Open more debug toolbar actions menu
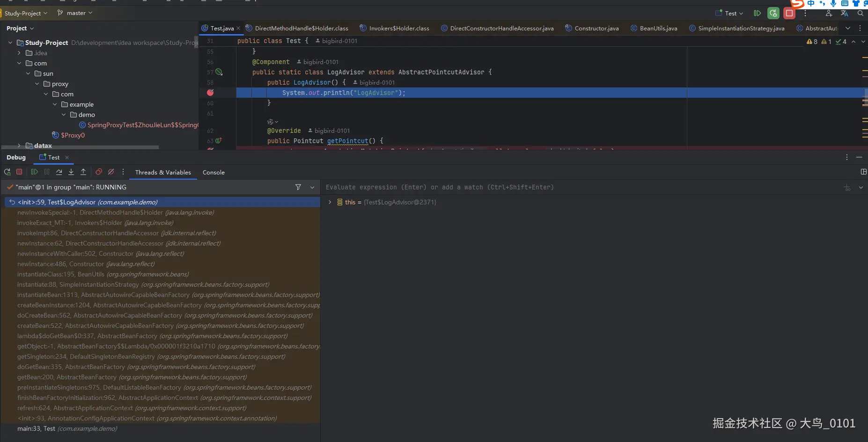Image resolution: width=868 pixels, height=442 pixels. coord(123,172)
